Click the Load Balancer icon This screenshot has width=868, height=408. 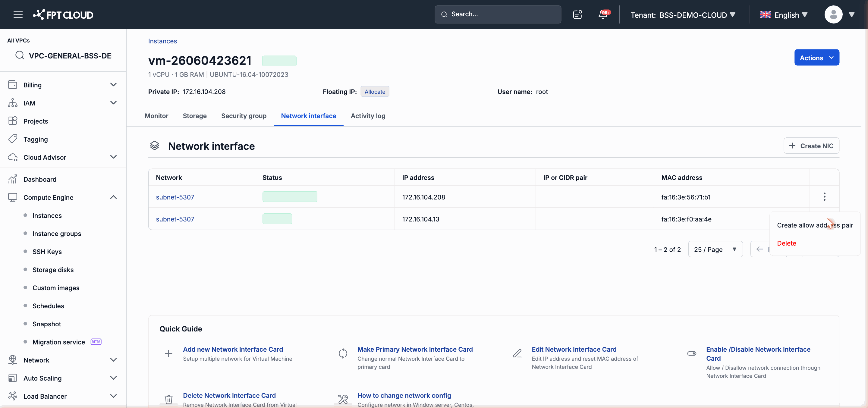[12, 396]
